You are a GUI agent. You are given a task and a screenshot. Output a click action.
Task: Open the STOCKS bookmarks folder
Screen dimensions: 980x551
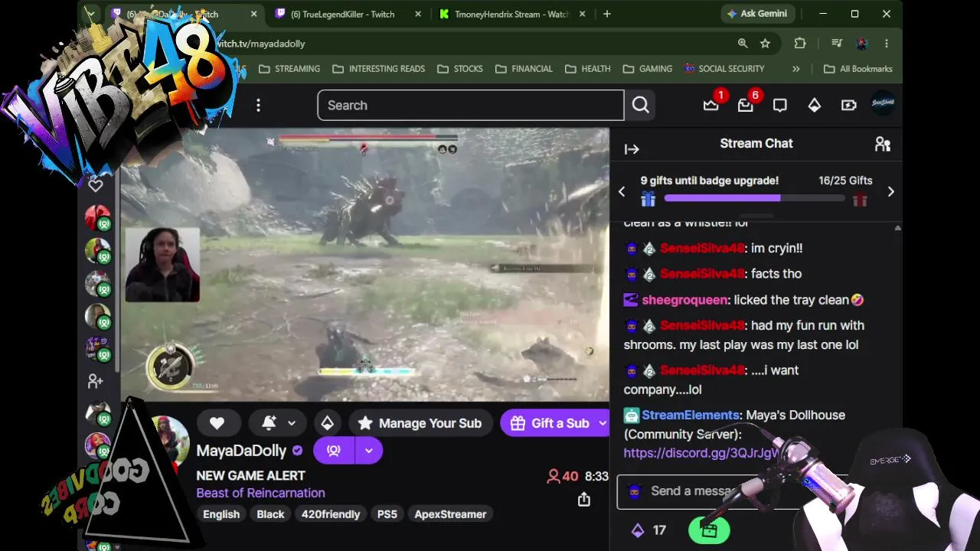pos(460,69)
